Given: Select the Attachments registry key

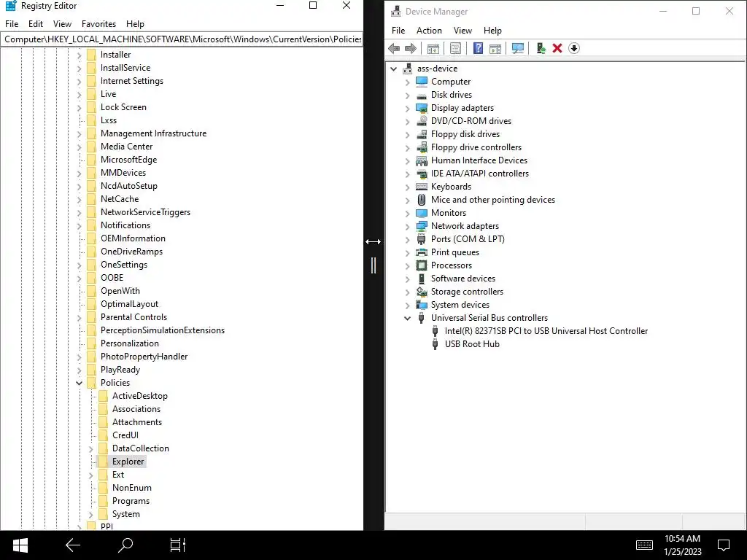Looking at the screenshot, I should point(136,422).
